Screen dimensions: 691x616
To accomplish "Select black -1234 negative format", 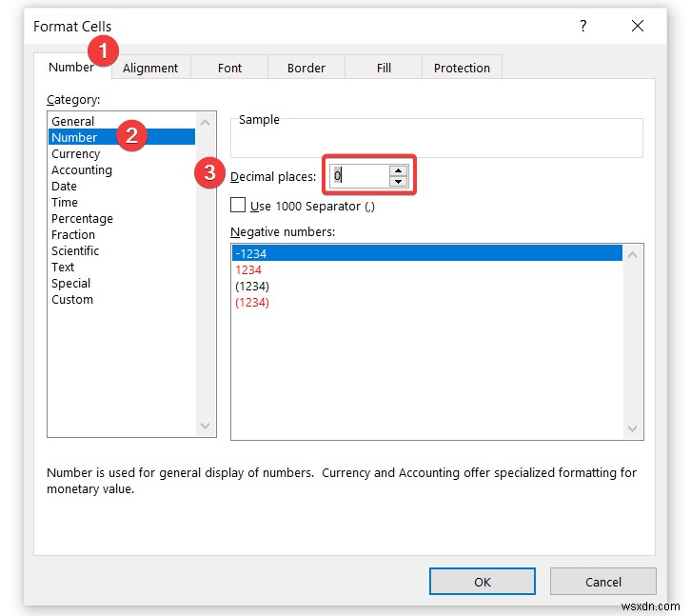I will (427, 253).
